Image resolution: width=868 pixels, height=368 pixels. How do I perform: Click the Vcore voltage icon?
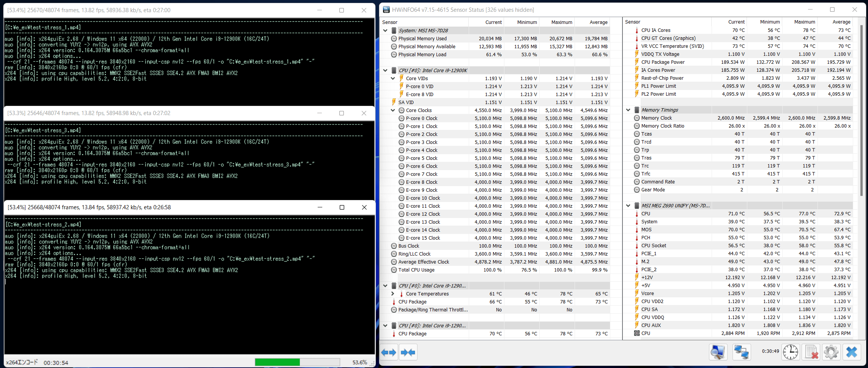tap(637, 294)
